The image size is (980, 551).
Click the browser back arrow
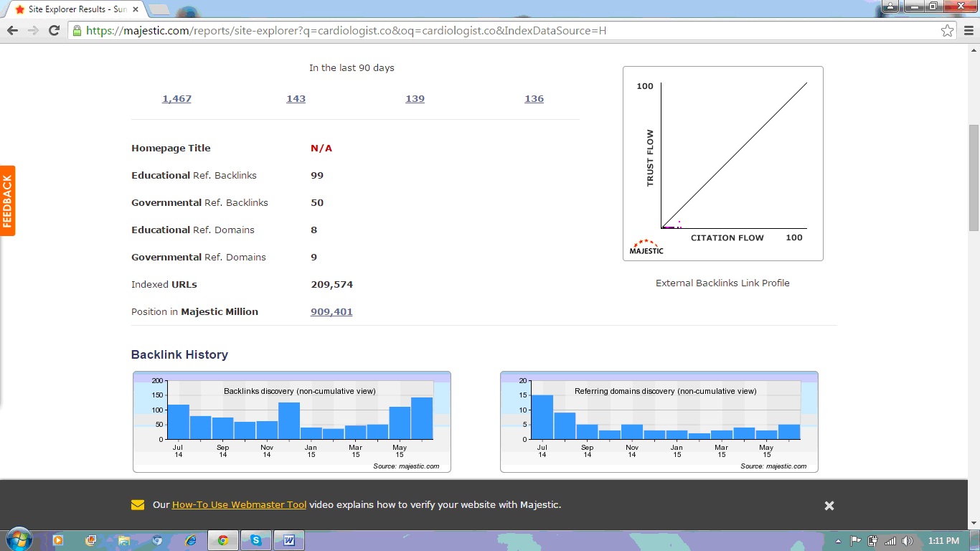12,30
